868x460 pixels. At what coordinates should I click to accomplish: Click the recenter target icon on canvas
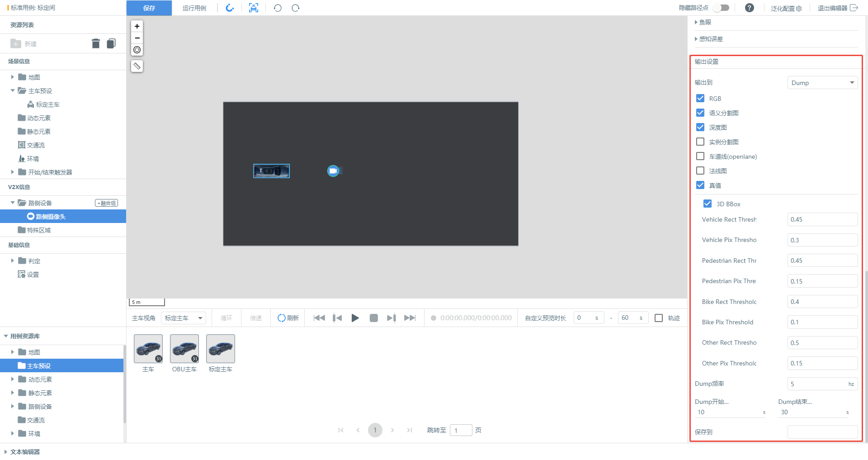coord(137,50)
